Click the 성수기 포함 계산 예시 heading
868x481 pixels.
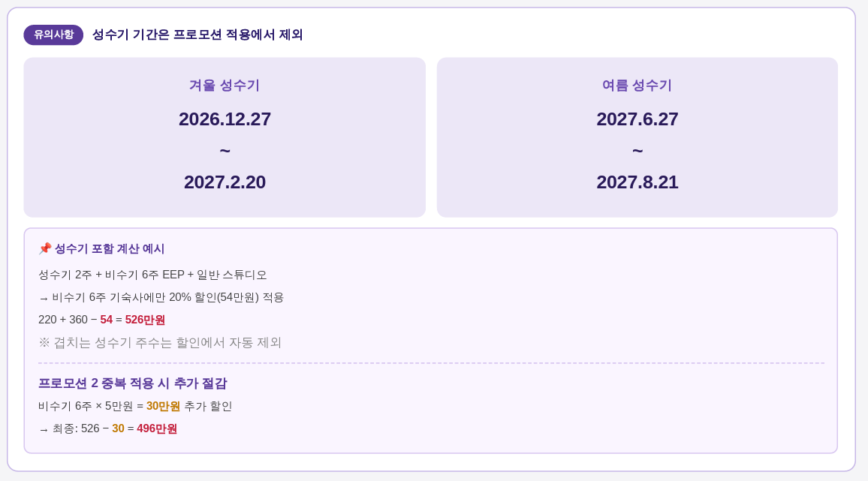tap(110, 248)
